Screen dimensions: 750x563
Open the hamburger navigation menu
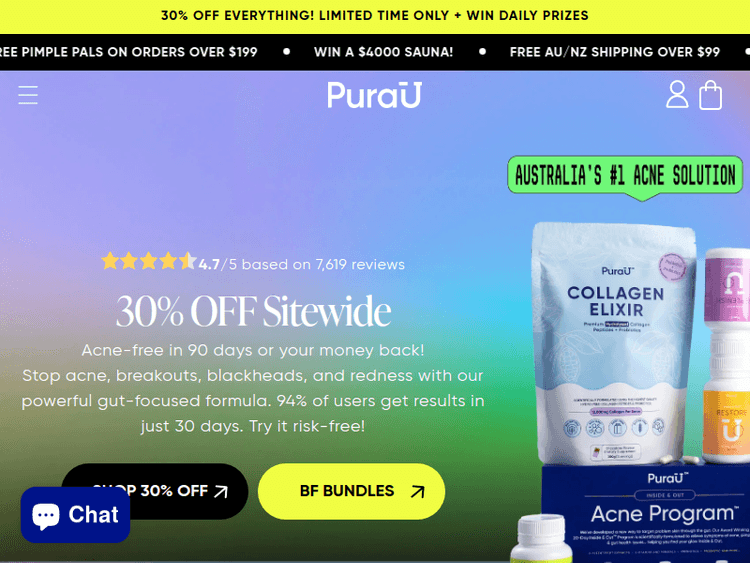point(28,95)
